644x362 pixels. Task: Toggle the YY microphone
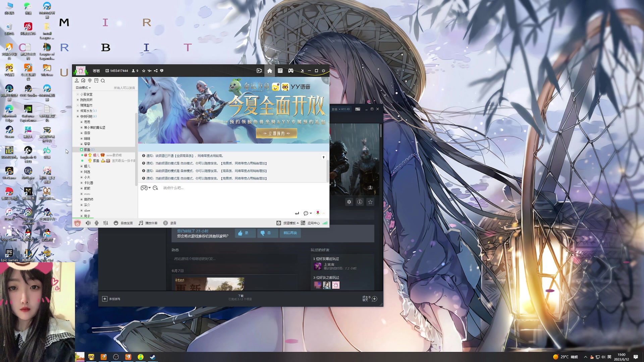(x=97, y=223)
